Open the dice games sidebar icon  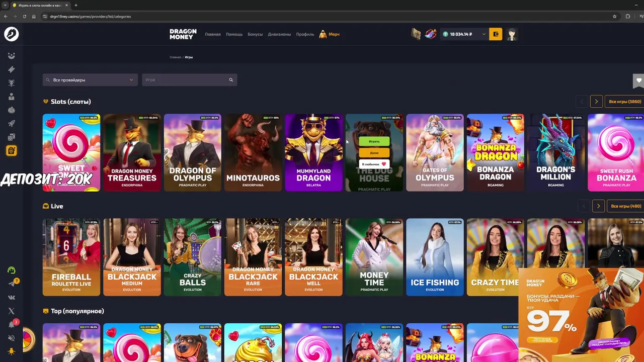12,137
